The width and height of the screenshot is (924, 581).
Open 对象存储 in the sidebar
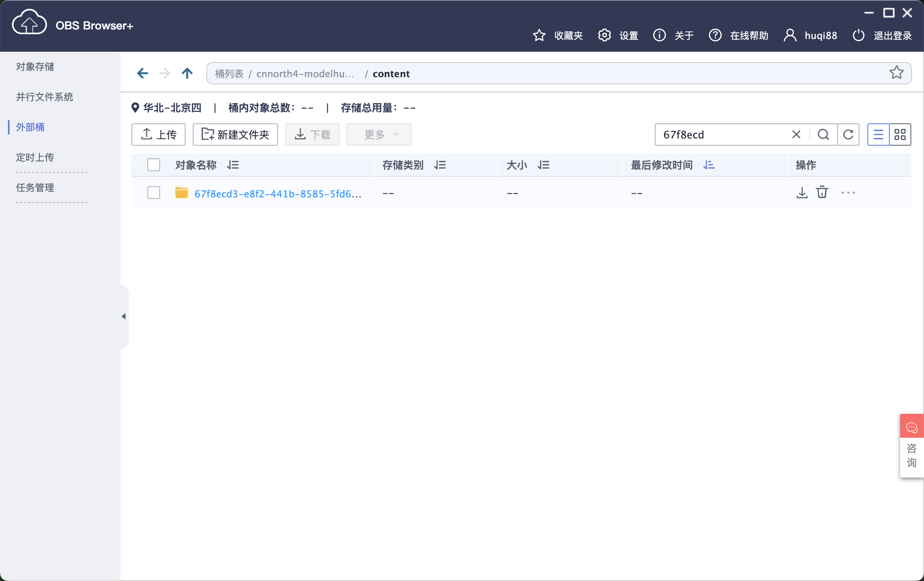[35, 67]
